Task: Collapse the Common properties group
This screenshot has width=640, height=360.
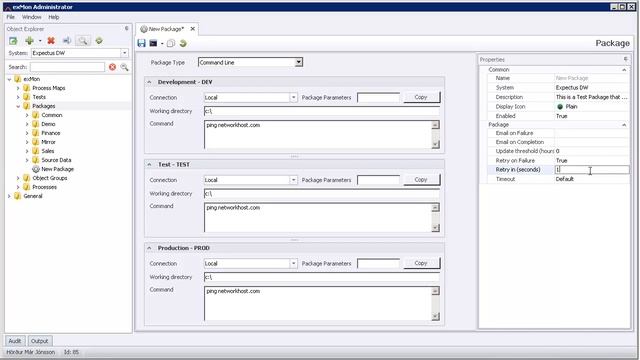Action: click(624, 70)
